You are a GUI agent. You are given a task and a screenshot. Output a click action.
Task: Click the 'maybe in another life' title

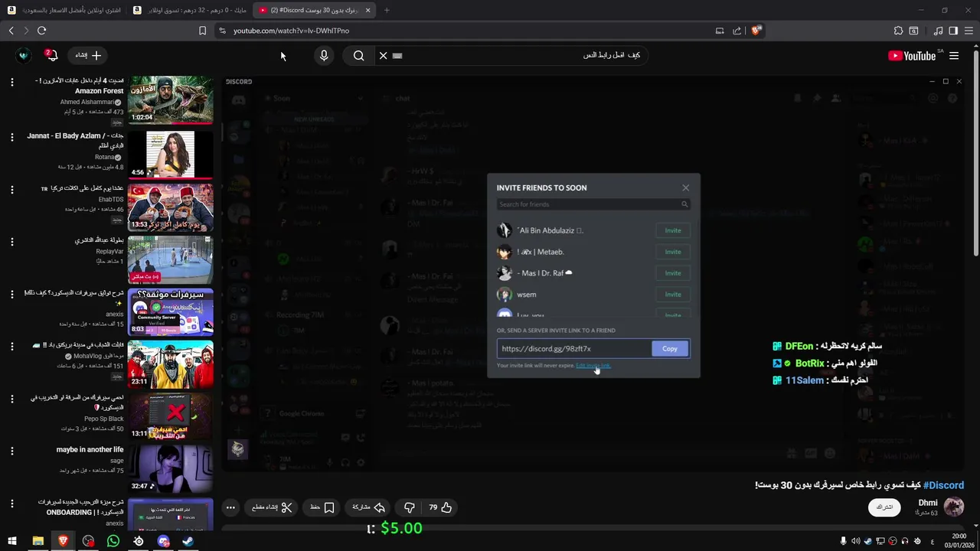click(x=90, y=449)
